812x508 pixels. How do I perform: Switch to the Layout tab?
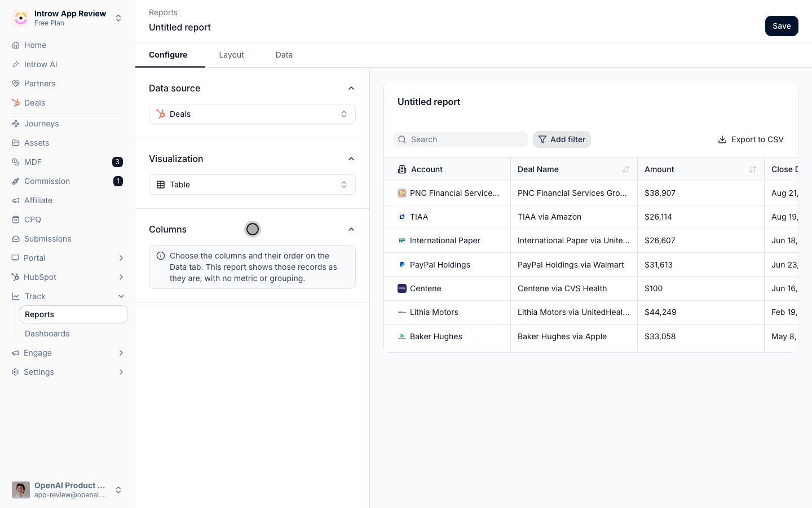point(231,55)
